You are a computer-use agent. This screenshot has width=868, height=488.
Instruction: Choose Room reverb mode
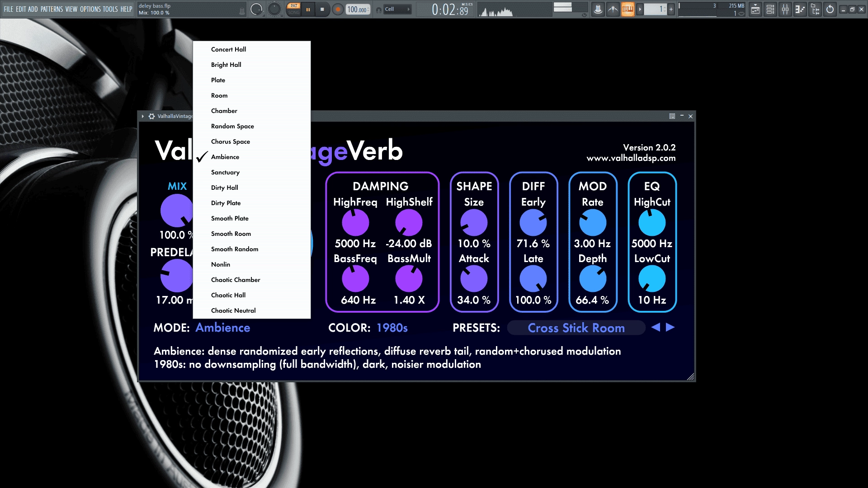pos(252,95)
